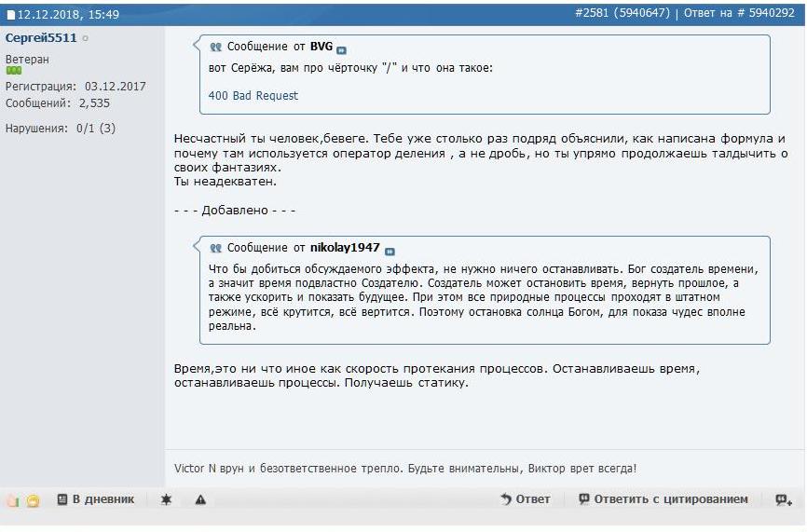Click the multi-quote icon at bottom right
The image size is (807, 532).
(783, 500)
